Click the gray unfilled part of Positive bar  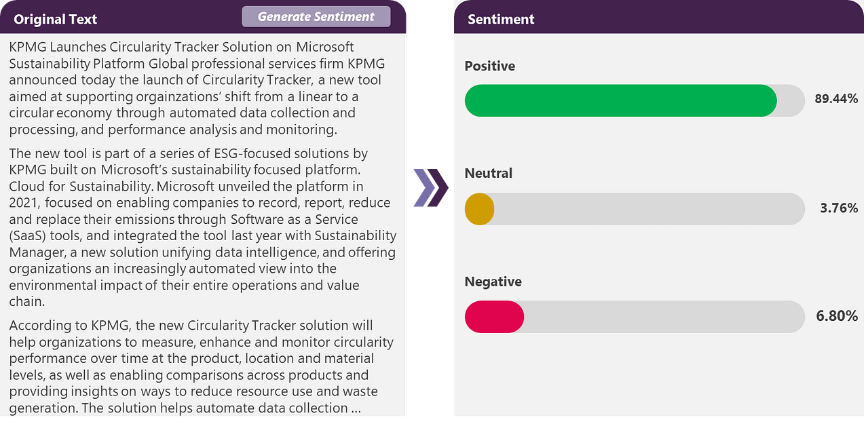(791, 100)
